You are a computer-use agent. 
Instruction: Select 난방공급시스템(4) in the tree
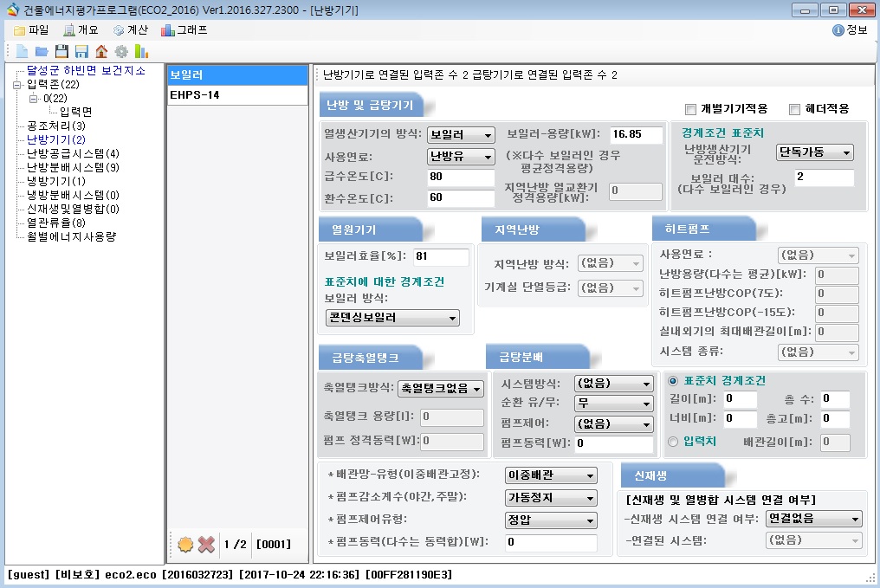(73, 153)
